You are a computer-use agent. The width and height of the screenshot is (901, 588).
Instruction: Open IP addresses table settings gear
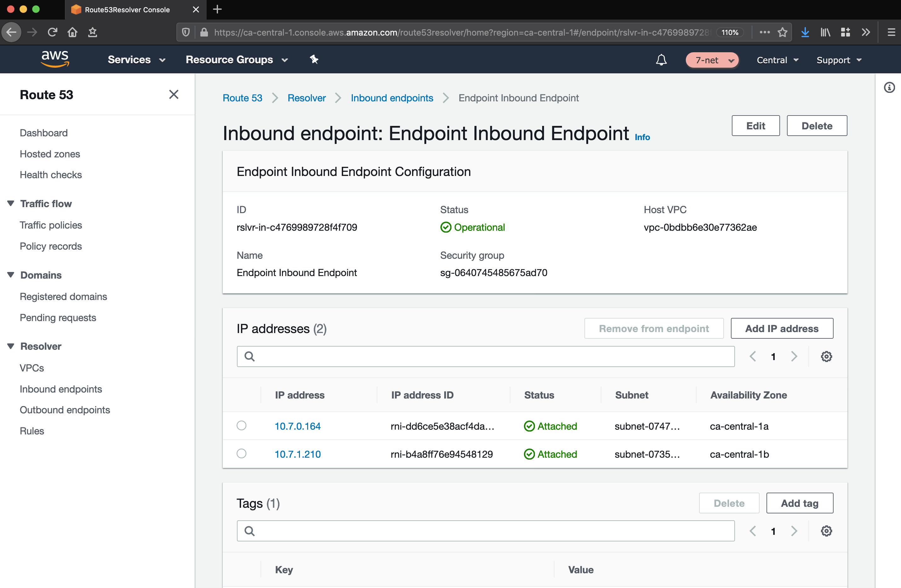[x=826, y=356]
